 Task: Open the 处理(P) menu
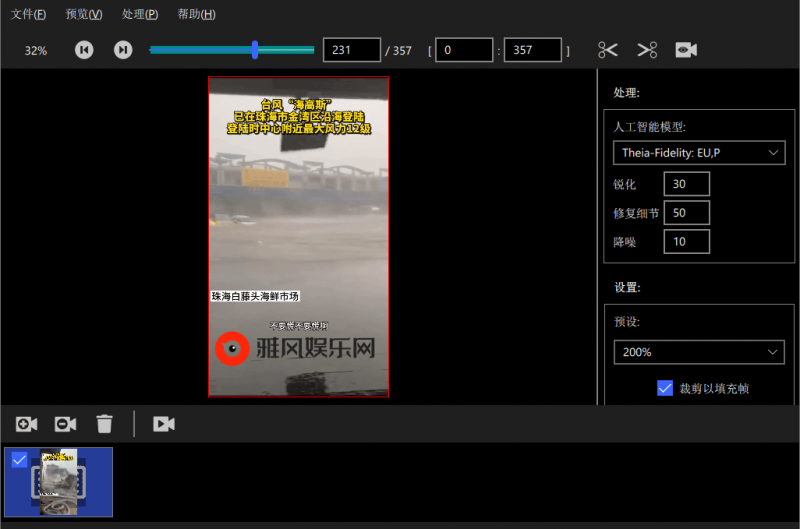click(139, 14)
